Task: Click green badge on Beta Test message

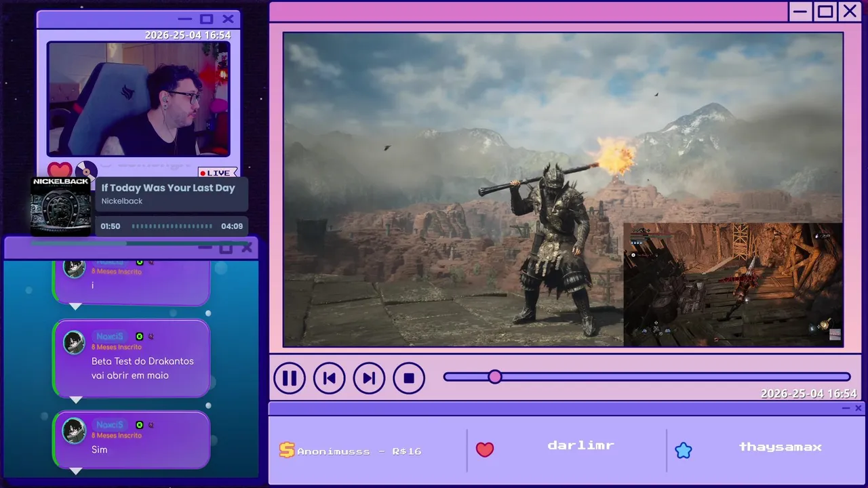Action: point(140,336)
